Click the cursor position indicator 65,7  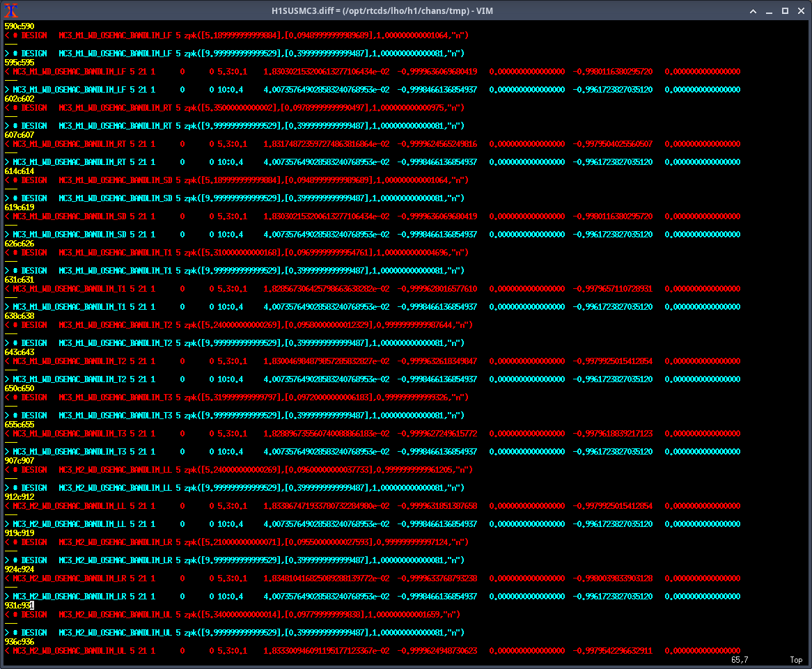point(740,660)
